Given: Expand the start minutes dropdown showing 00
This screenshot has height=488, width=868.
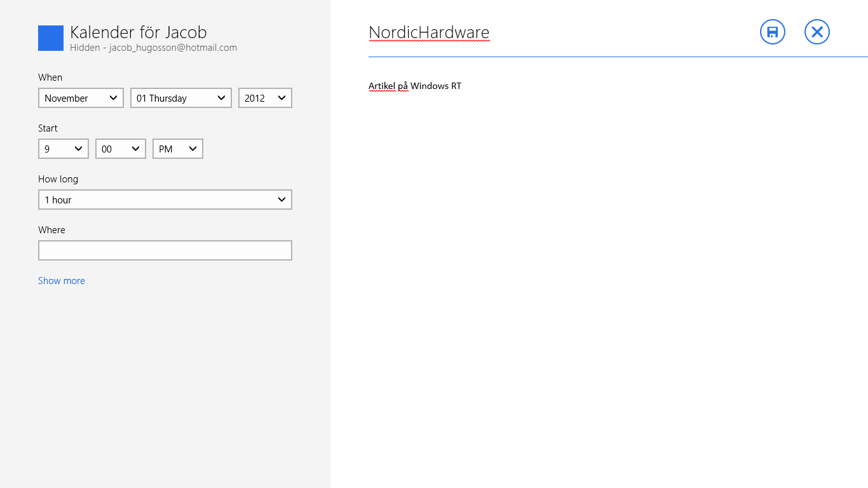Looking at the screenshot, I should (x=120, y=149).
